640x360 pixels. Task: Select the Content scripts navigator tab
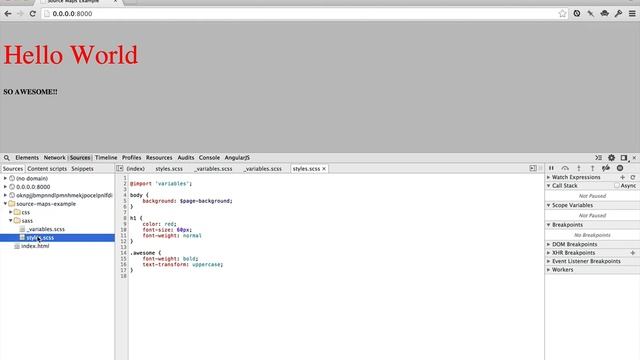47,169
